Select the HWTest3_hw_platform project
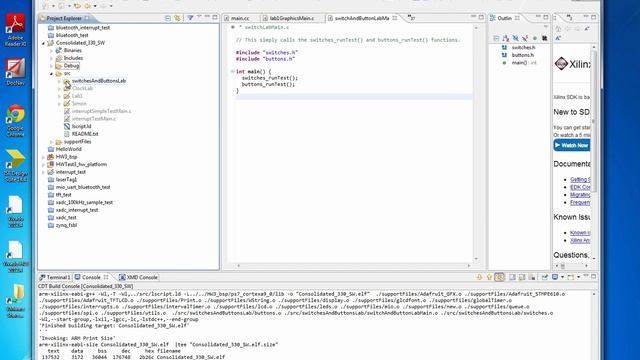This screenshot has height=360, width=640. [x=81, y=164]
